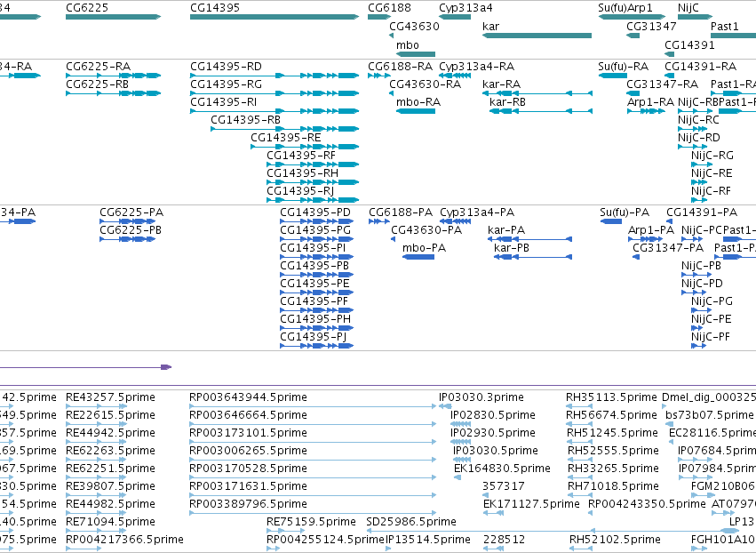The width and height of the screenshot is (756, 553).
Task: Select the CG14391 gene label
Action: (x=689, y=44)
